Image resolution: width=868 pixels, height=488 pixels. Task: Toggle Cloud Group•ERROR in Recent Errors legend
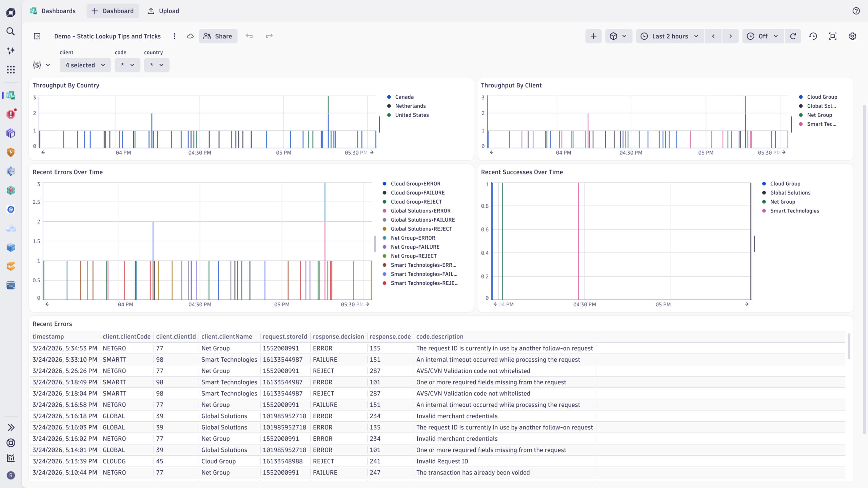414,183
